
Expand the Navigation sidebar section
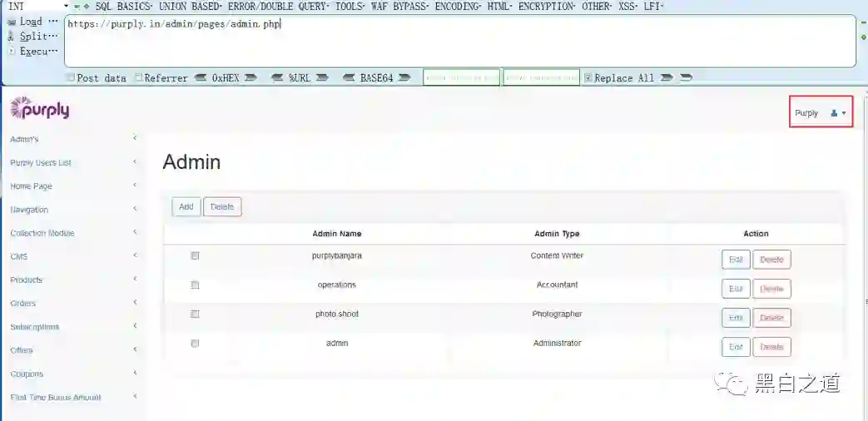(x=73, y=210)
